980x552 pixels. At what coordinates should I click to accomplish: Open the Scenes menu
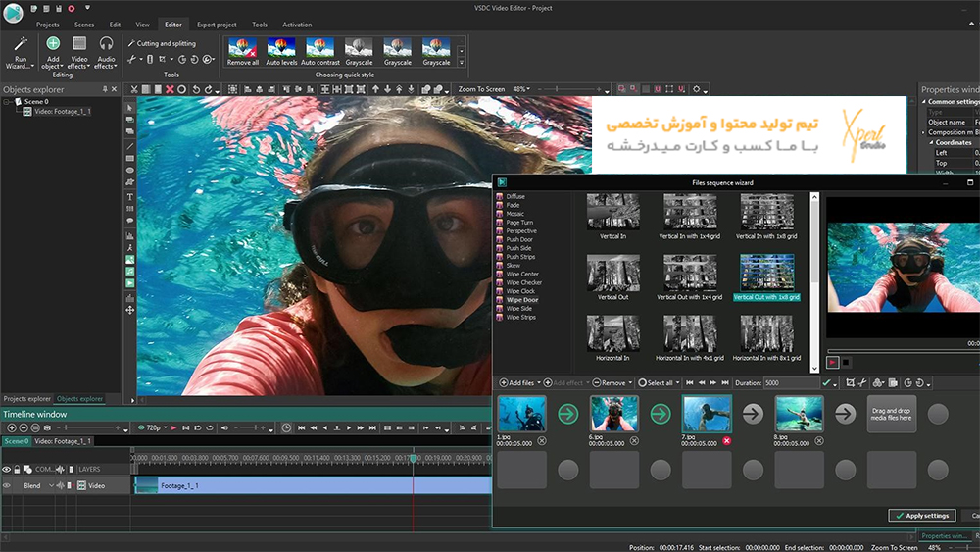pos(83,25)
